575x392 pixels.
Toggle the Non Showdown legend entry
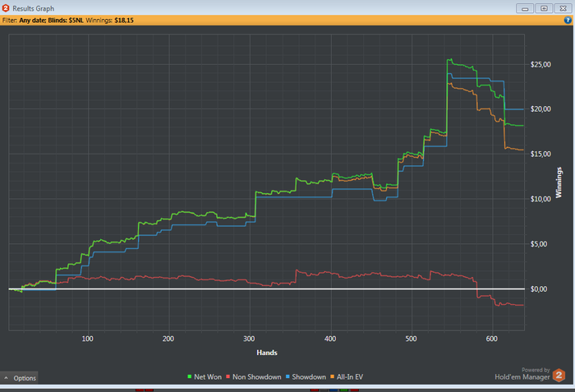pos(253,377)
